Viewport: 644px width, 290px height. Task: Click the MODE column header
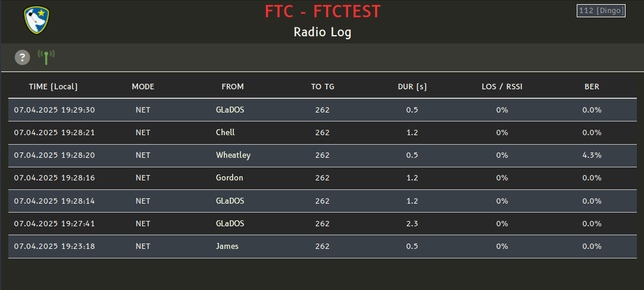point(143,87)
